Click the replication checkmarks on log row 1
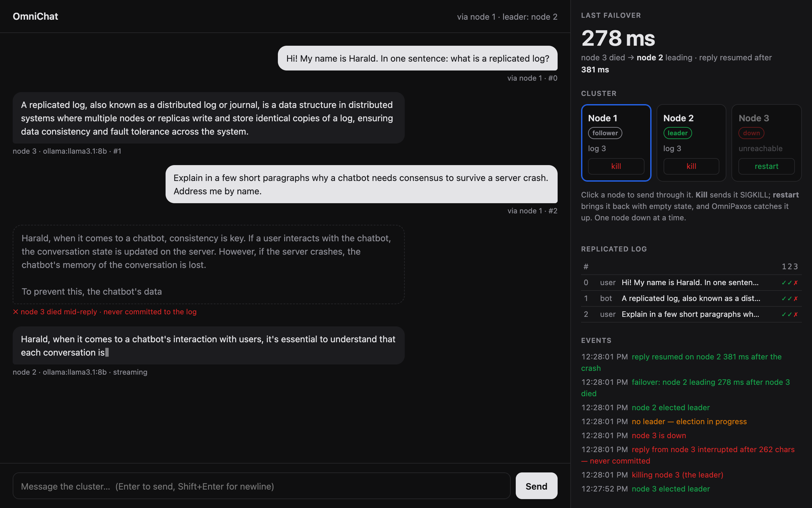This screenshot has width=812, height=508. coord(789,298)
